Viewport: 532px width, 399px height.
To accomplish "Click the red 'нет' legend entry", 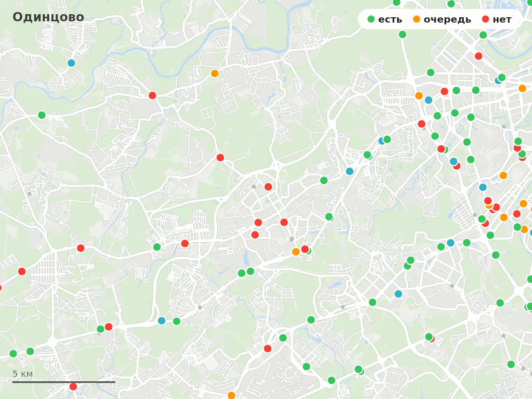I will tap(497, 19).
